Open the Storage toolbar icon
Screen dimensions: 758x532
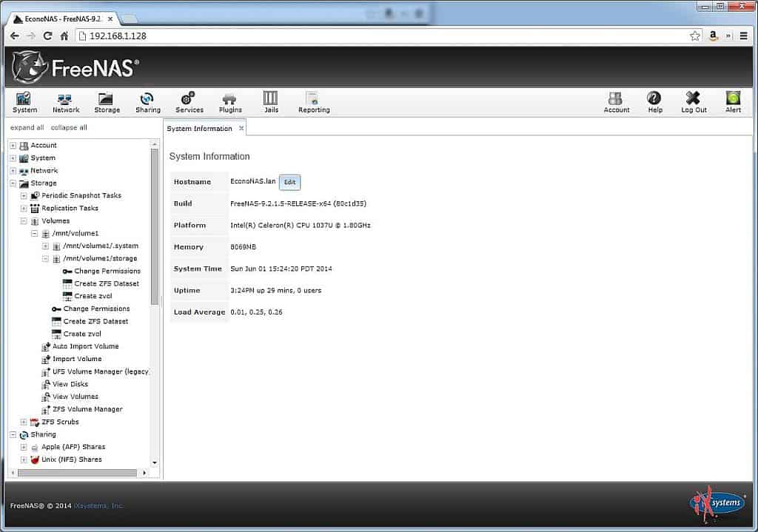point(107,102)
